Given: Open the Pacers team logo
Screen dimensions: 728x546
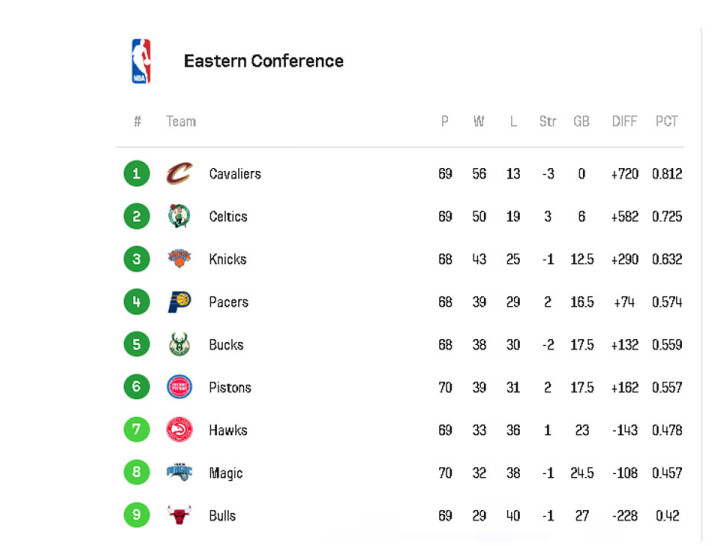Looking at the screenshot, I should click(179, 302).
